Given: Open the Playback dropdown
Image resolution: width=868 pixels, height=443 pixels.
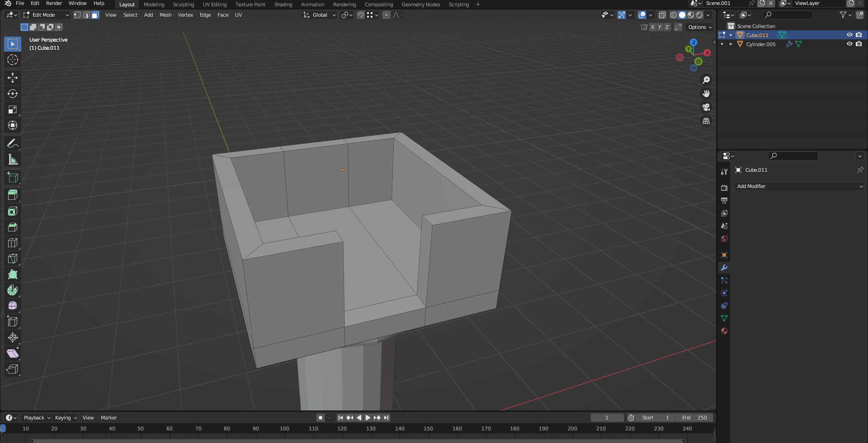Looking at the screenshot, I should point(37,418).
